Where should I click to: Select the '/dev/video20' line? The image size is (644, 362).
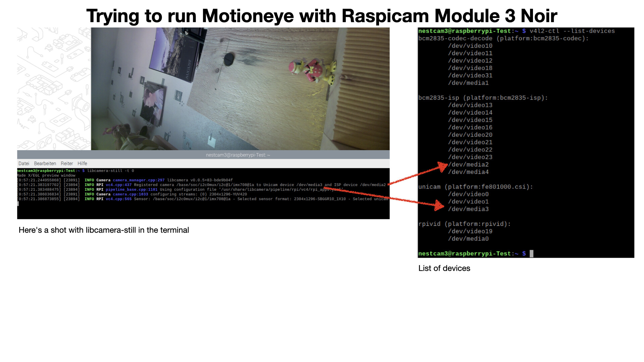click(470, 135)
